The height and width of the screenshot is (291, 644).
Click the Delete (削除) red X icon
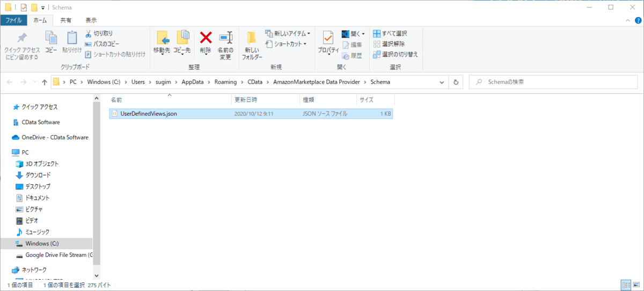click(206, 38)
